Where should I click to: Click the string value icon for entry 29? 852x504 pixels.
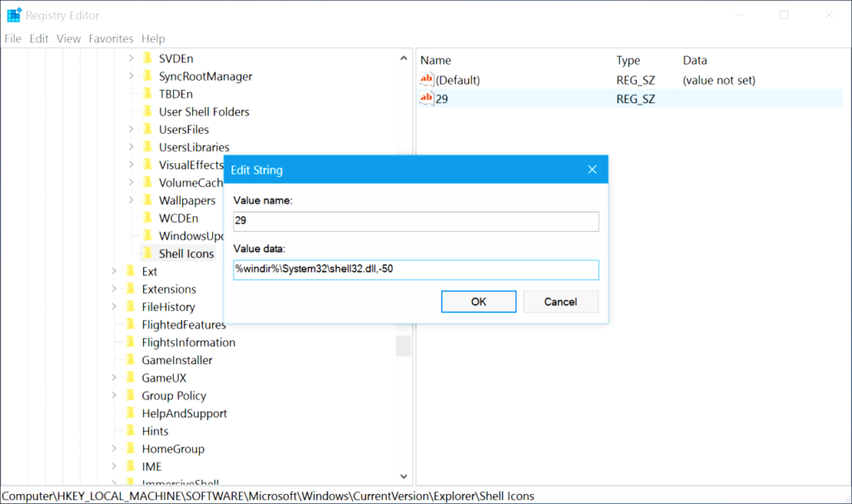(x=427, y=98)
